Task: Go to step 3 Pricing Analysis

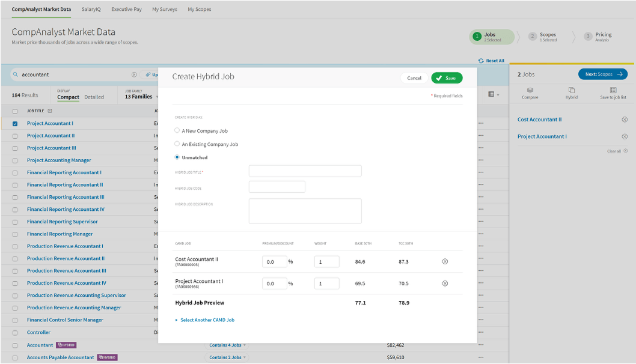Action: (598, 37)
